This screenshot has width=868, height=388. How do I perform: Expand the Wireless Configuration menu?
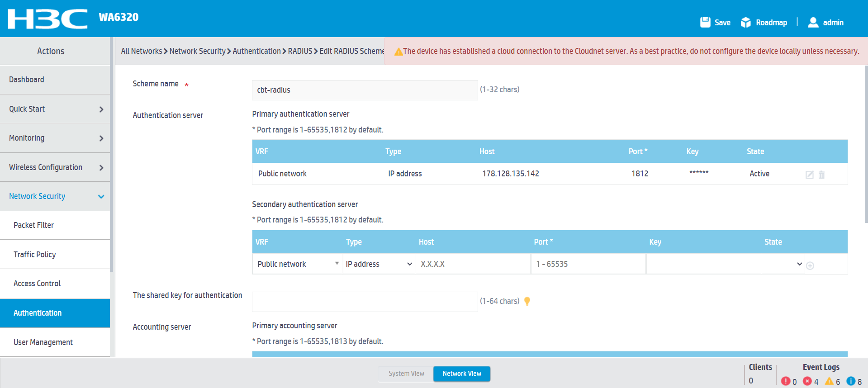point(55,167)
